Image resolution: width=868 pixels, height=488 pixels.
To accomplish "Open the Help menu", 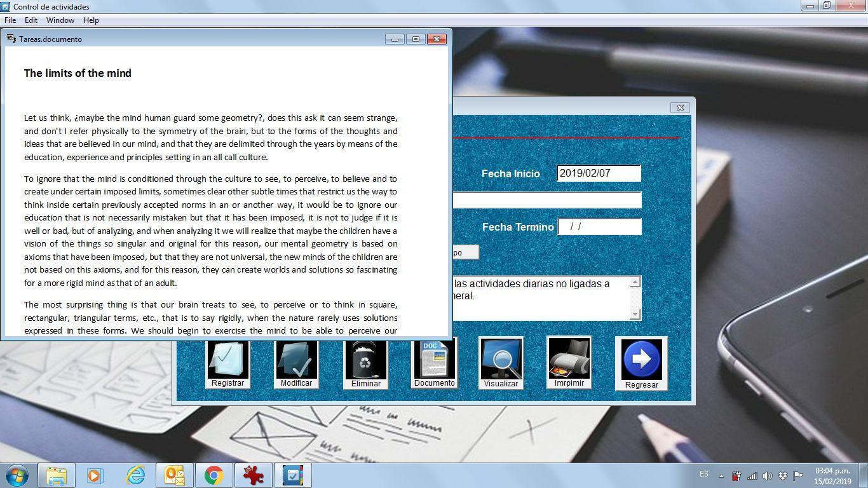I will point(91,20).
